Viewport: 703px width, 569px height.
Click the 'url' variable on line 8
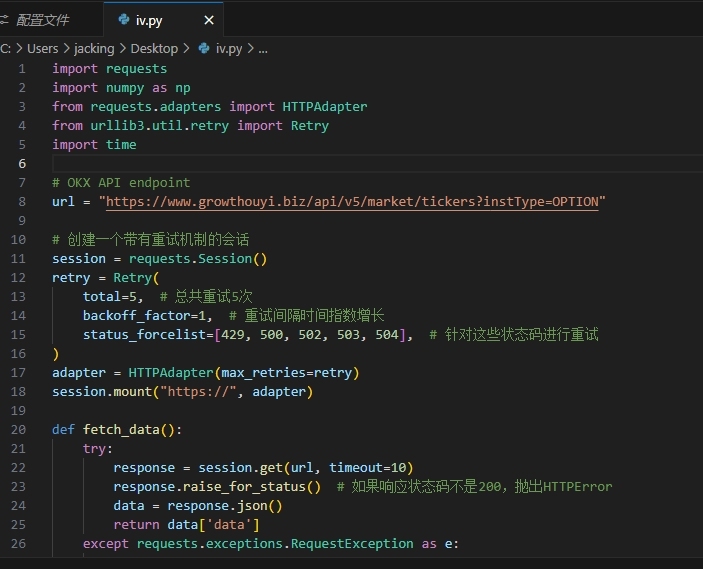[63, 202]
